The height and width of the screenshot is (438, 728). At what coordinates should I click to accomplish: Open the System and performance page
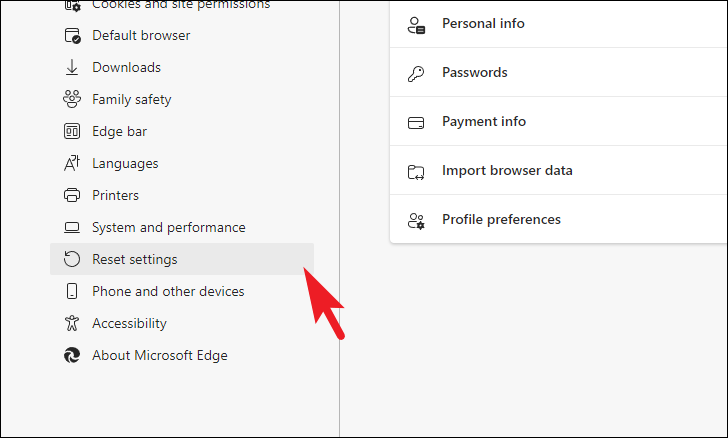point(168,227)
